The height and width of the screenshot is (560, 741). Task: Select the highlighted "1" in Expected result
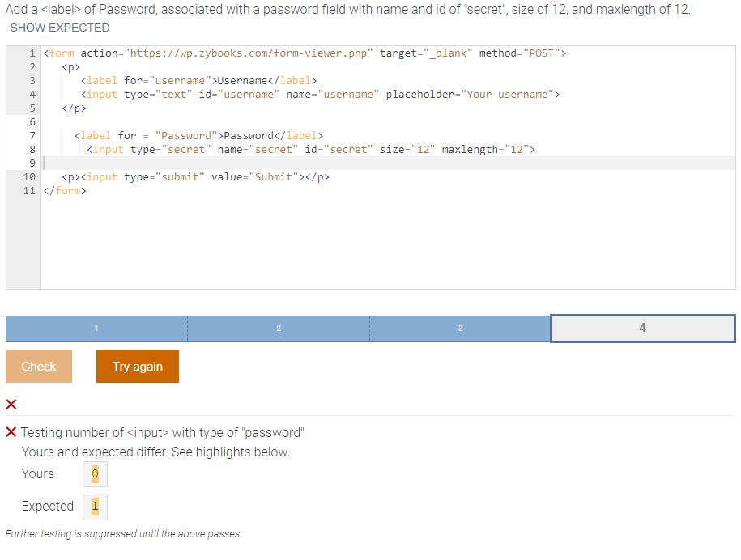(95, 506)
